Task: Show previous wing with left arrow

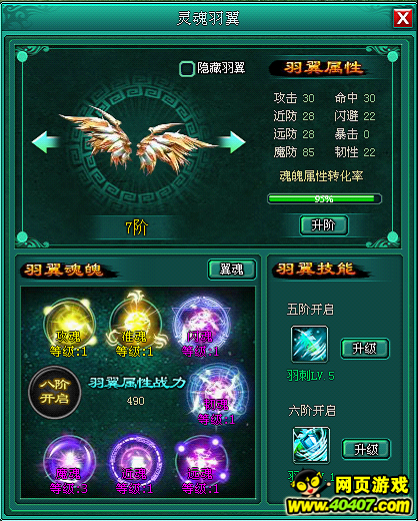Action: click(45, 142)
